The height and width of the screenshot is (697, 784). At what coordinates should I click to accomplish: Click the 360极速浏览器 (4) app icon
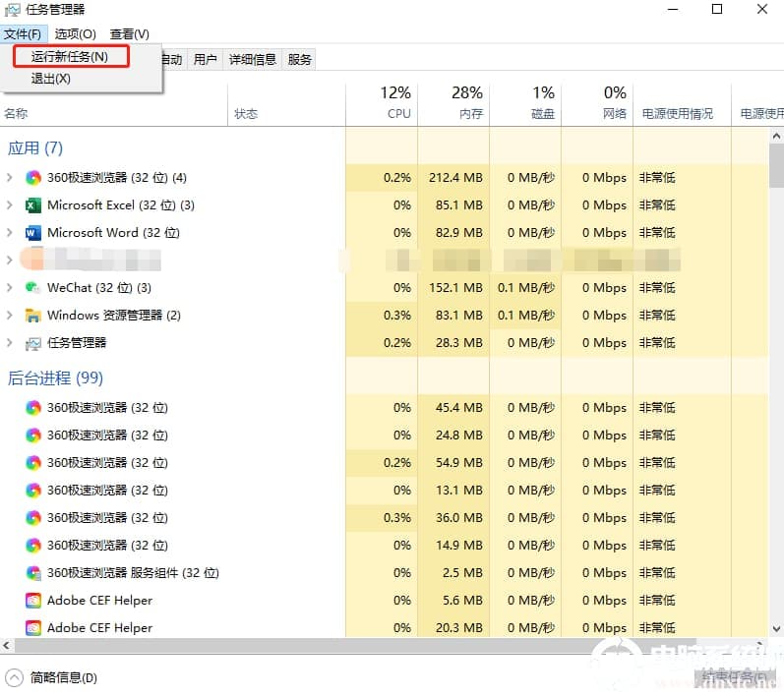[x=33, y=178]
